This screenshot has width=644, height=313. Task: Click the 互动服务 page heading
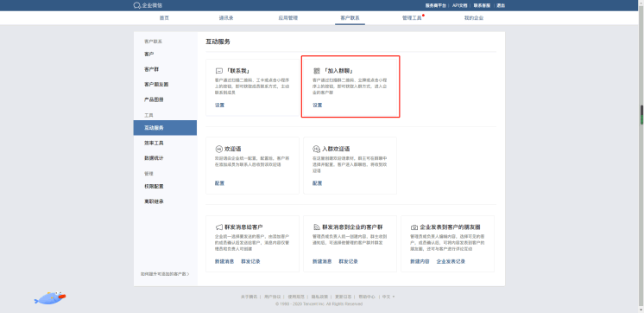click(x=218, y=42)
